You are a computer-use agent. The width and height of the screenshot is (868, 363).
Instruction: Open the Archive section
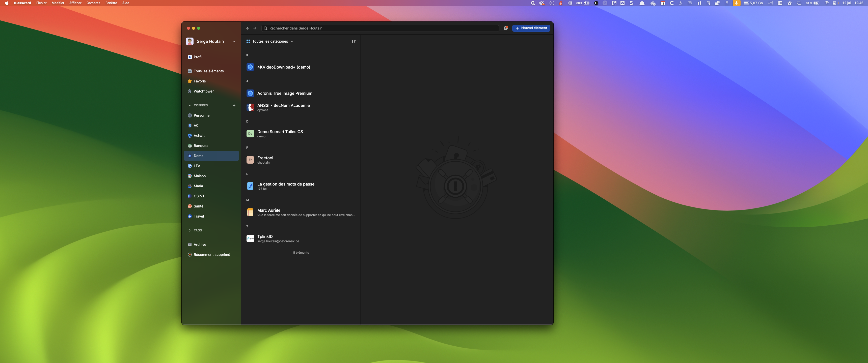(x=211, y=245)
